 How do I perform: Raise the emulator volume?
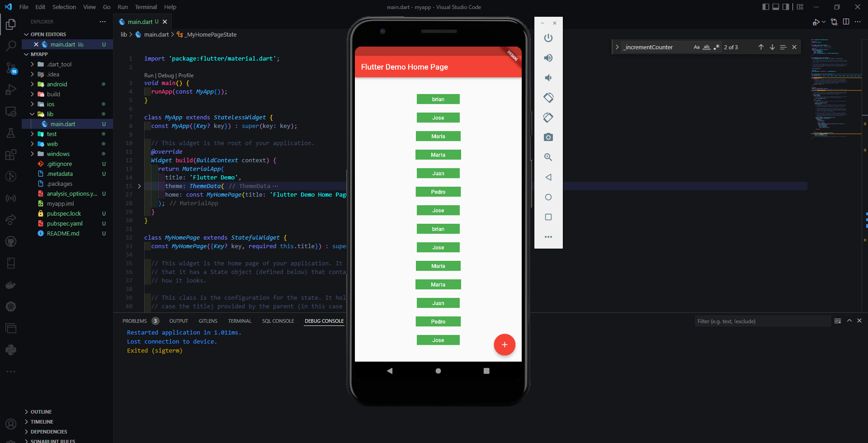point(548,58)
